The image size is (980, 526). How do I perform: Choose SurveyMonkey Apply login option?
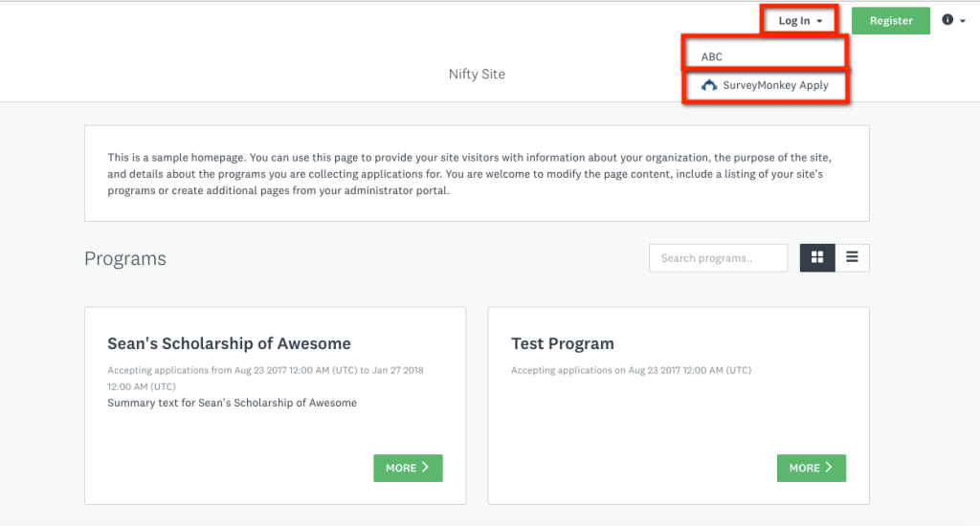[765, 85]
